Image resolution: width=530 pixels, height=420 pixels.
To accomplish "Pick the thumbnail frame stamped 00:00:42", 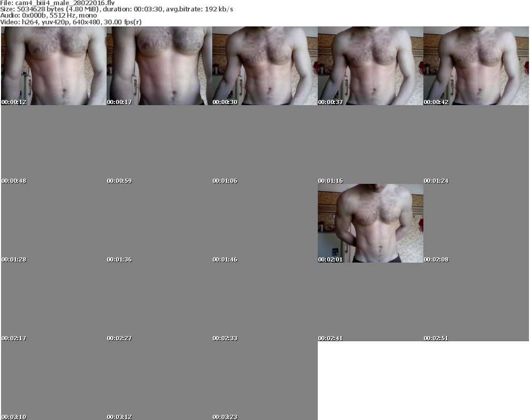I will [476, 66].
